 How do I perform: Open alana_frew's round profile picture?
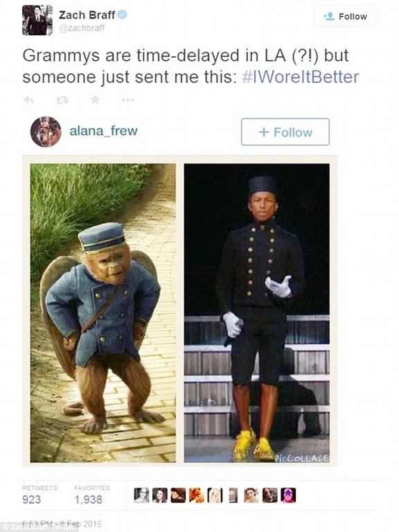(x=46, y=132)
